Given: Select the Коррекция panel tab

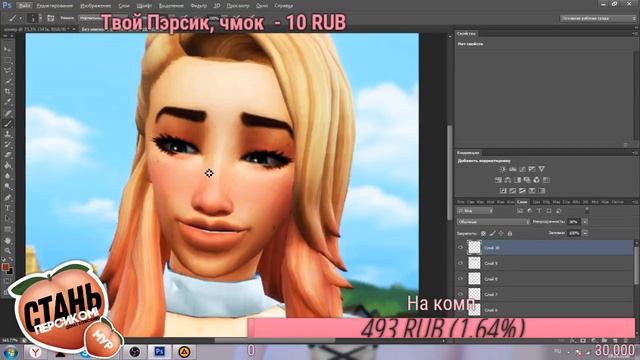Looking at the screenshot, I should (468, 153).
